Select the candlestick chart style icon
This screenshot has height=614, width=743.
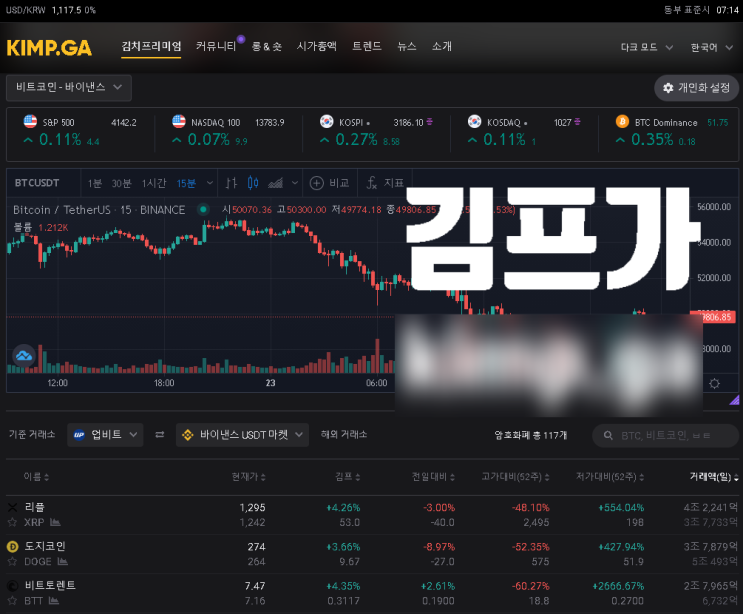[x=253, y=183]
